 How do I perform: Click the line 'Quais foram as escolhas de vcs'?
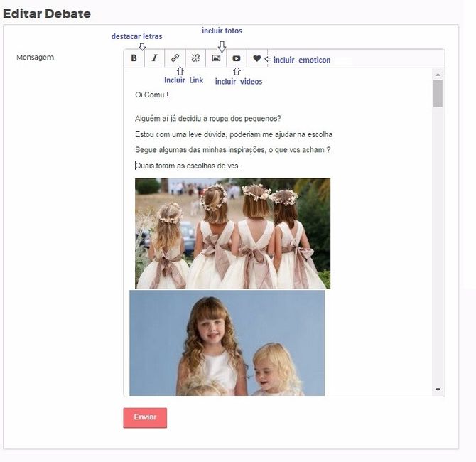[x=187, y=166]
